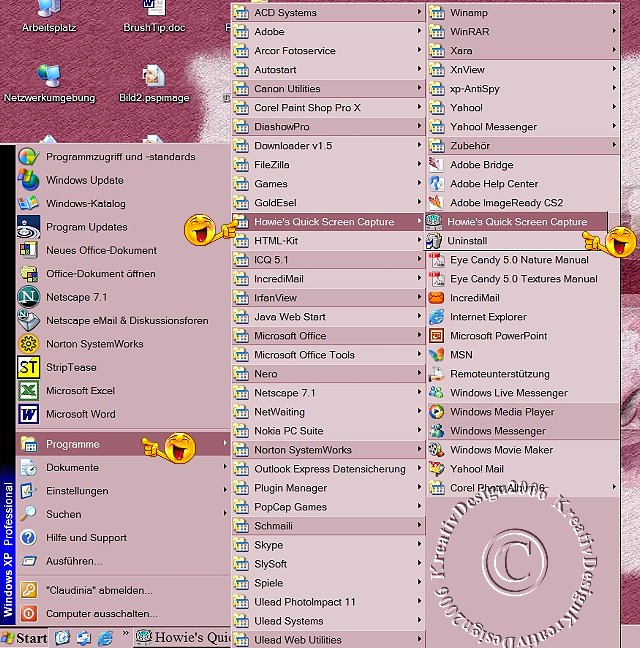Screen dimensions: 640x648
Task: Expand the Zubehör folder
Action: point(523,146)
